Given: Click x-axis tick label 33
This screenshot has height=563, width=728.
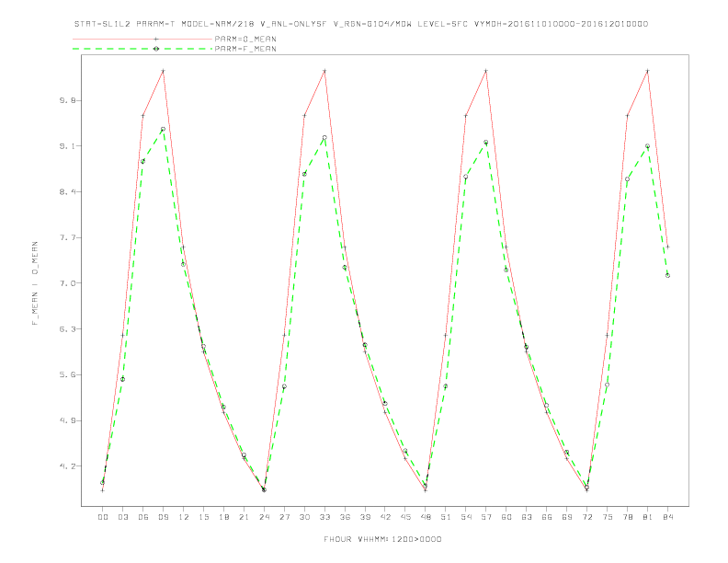Looking at the screenshot, I should 324,517.
